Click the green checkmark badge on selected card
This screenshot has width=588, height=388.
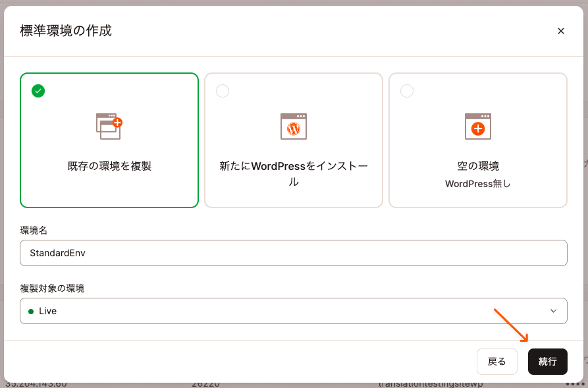pyautogui.click(x=38, y=91)
